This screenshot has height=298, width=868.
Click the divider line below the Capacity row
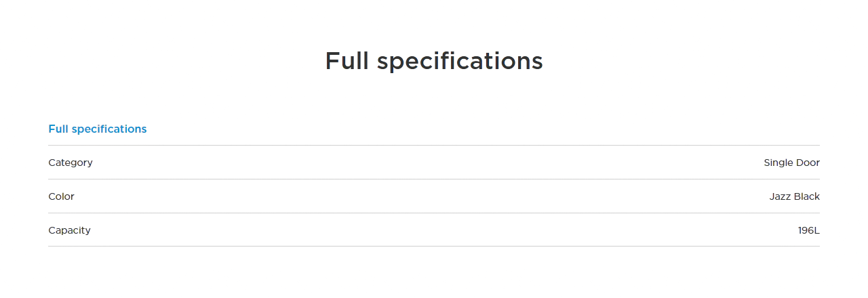coord(434,246)
